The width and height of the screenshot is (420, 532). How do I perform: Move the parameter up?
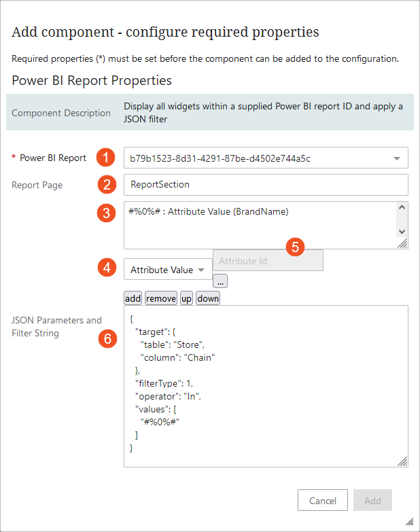pos(186,298)
